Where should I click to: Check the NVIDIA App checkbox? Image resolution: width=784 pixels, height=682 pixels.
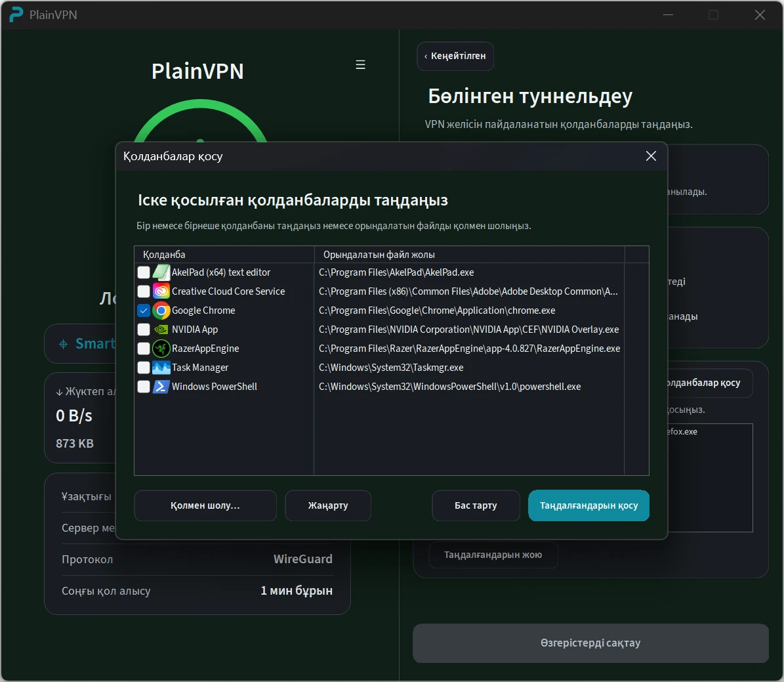tap(144, 330)
